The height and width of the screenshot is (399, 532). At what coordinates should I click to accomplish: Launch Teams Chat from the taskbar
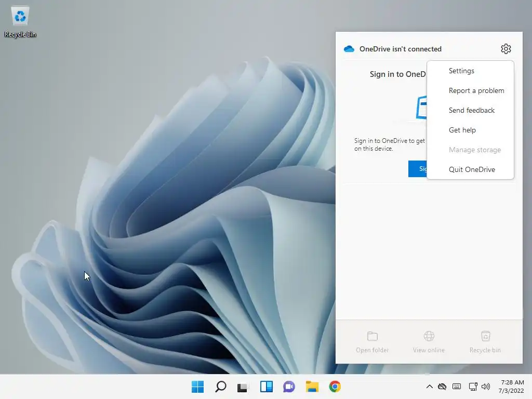coord(289,387)
